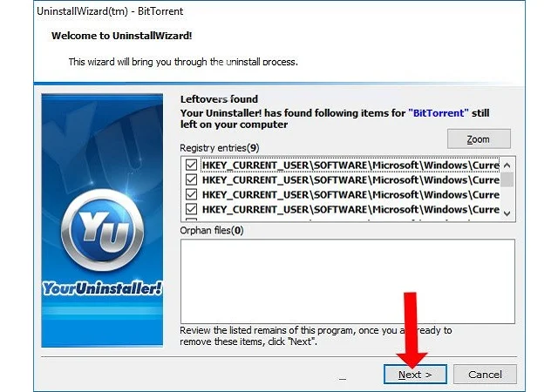Image resolution: width=558 pixels, height=392 pixels.
Task: Uncheck the fourth registry entry checkbox
Action: pyautogui.click(x=191, y=209)
